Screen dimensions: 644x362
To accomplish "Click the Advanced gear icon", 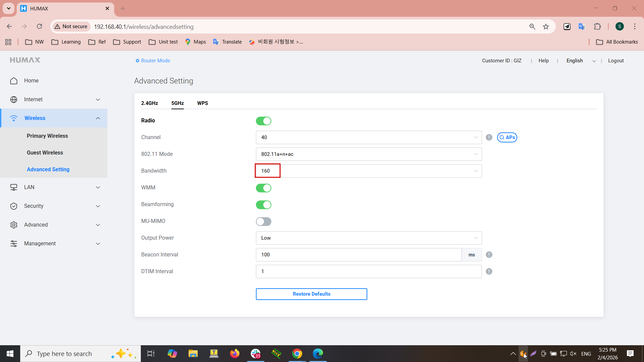I will point(14,225).
